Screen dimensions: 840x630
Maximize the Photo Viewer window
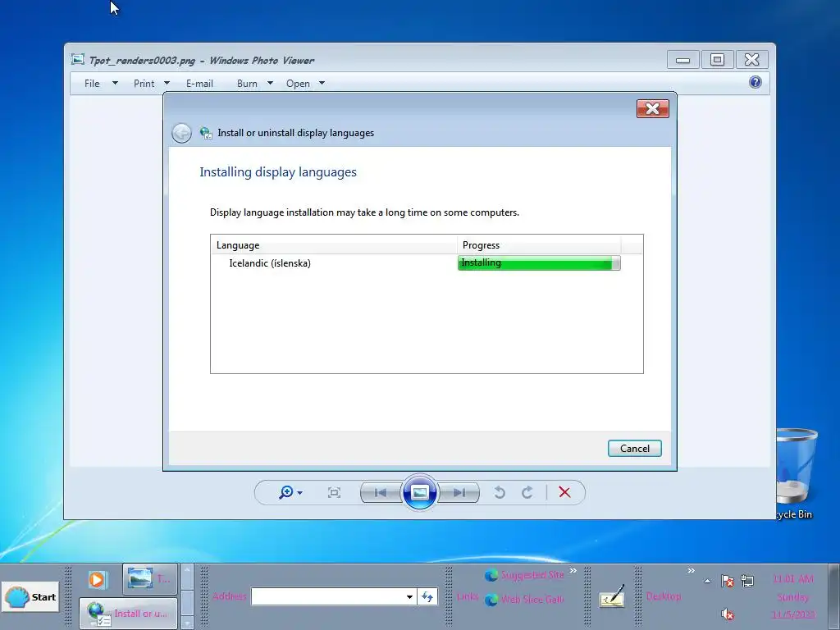click(x=717, y=60)
